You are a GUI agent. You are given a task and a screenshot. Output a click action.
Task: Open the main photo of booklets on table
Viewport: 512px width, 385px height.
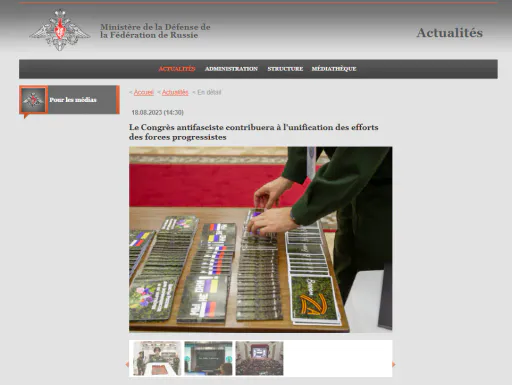coord(261,239)
